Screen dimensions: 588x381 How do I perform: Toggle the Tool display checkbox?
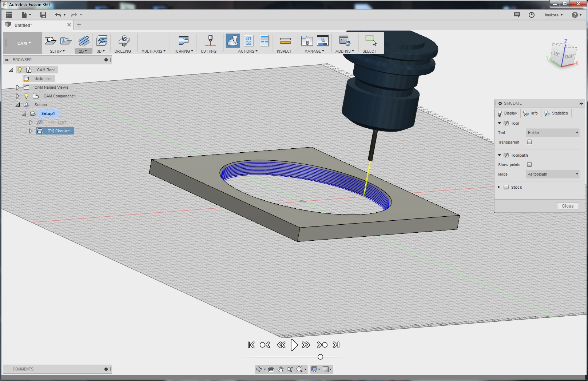click(x=506, y=123)
